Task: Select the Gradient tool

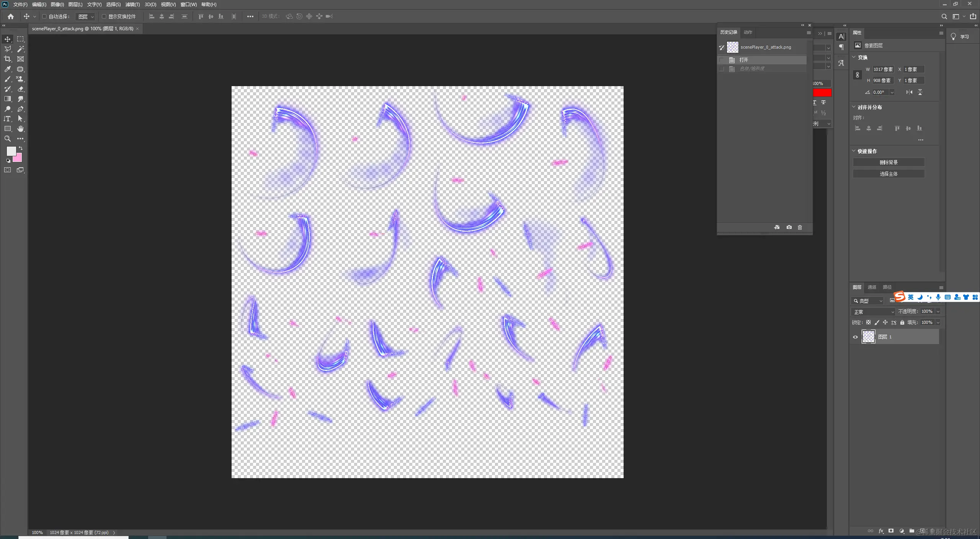Action: coord(8,99)
